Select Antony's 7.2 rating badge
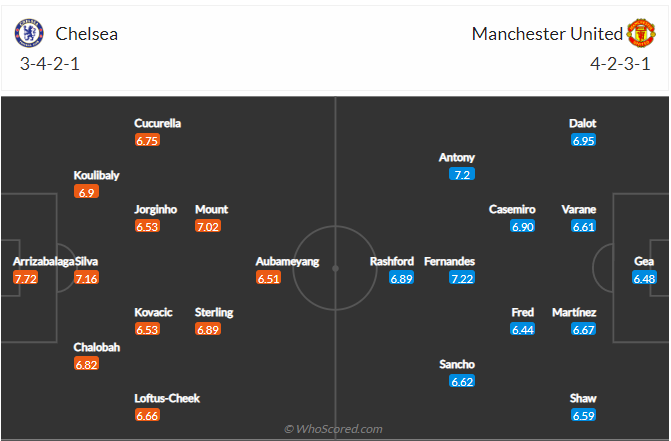671x441 pixels. 461,174
